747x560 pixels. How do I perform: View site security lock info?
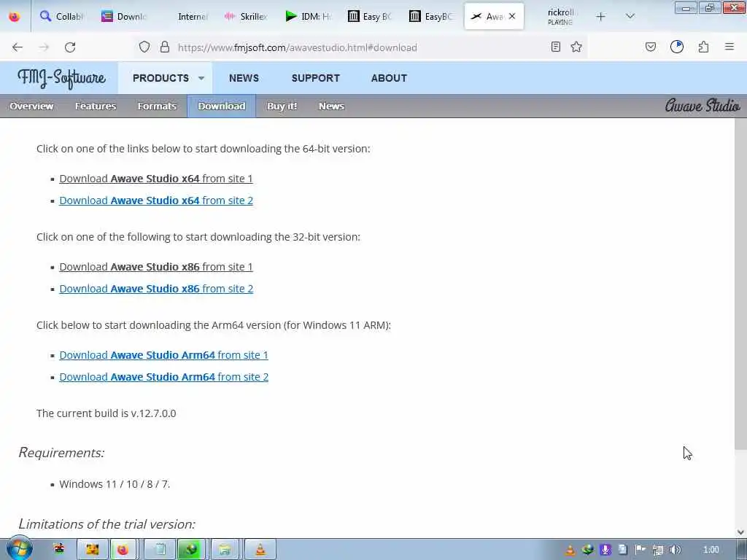click(165, 47)
